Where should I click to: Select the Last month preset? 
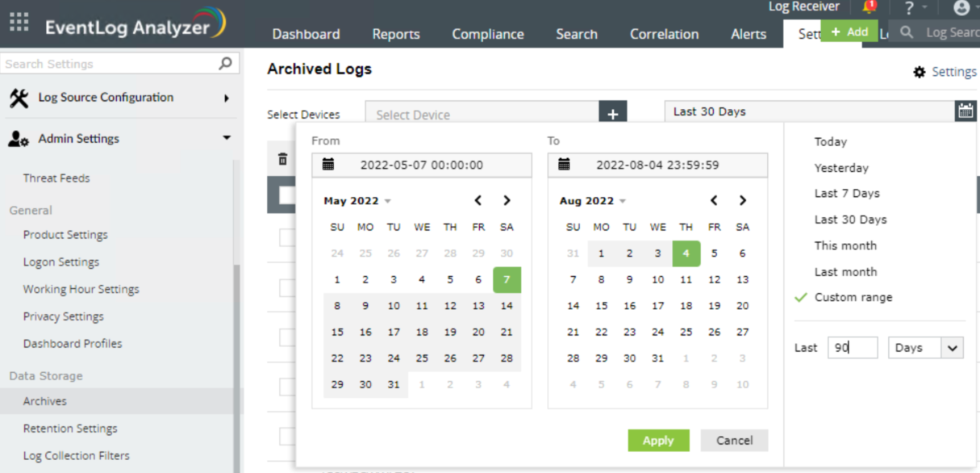pos(845,272)
